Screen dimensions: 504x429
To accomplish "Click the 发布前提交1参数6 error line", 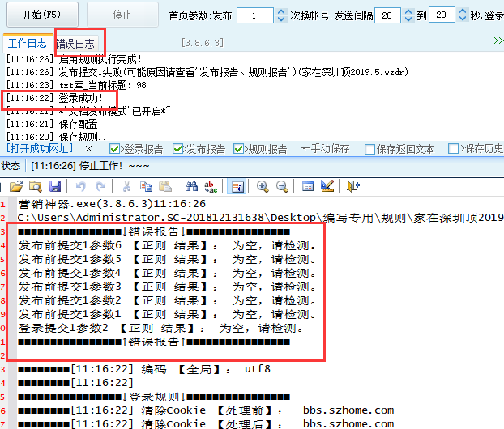I will coord(167,245).
